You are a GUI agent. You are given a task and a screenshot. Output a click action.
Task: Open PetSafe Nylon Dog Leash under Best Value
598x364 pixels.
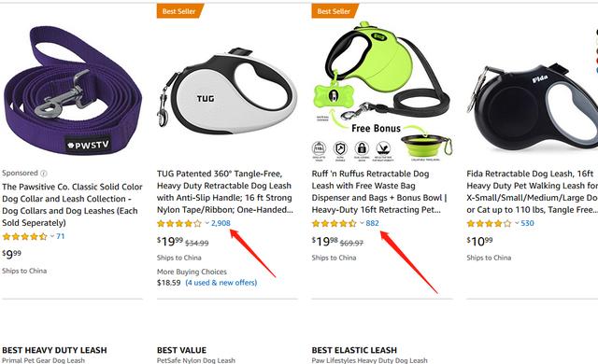click(x=196, y=360)
